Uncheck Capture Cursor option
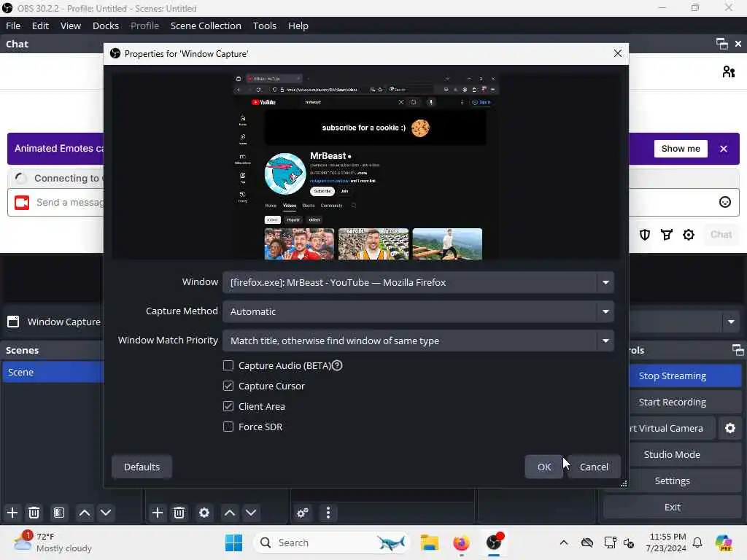The height and width of the screenshot is (560, 747). (228, 386)
